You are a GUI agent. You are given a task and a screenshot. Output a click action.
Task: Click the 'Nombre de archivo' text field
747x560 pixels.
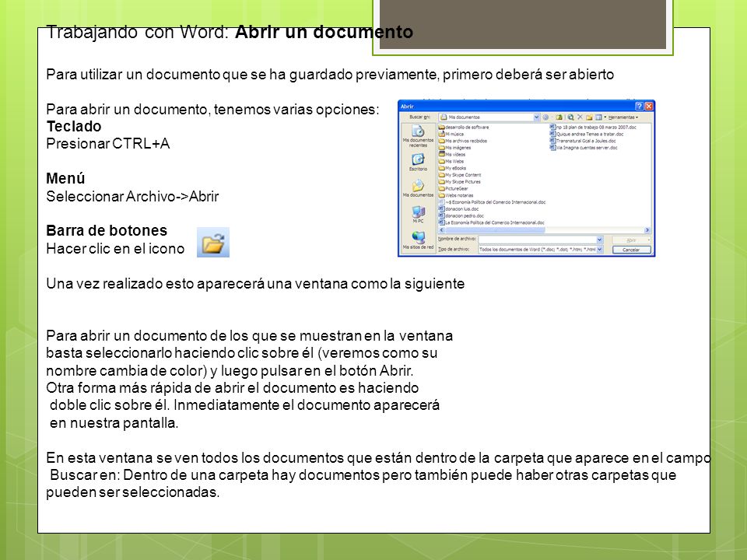click(538, 240)
